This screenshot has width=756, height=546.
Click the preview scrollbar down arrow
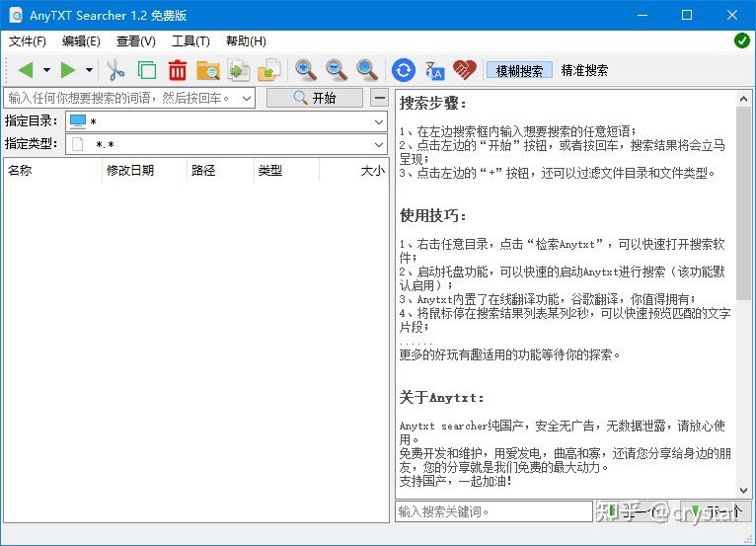coord(743,491)
